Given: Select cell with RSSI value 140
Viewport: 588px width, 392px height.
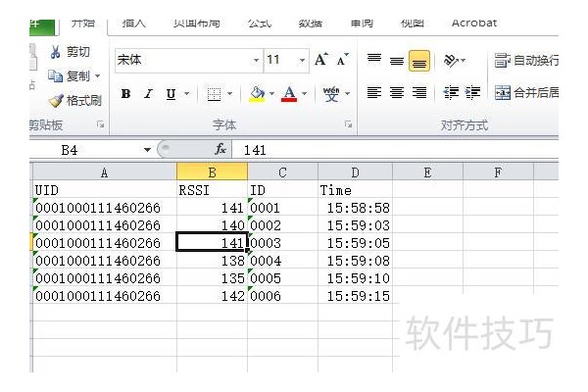Looking at the screenshot, I should point(212,225).
